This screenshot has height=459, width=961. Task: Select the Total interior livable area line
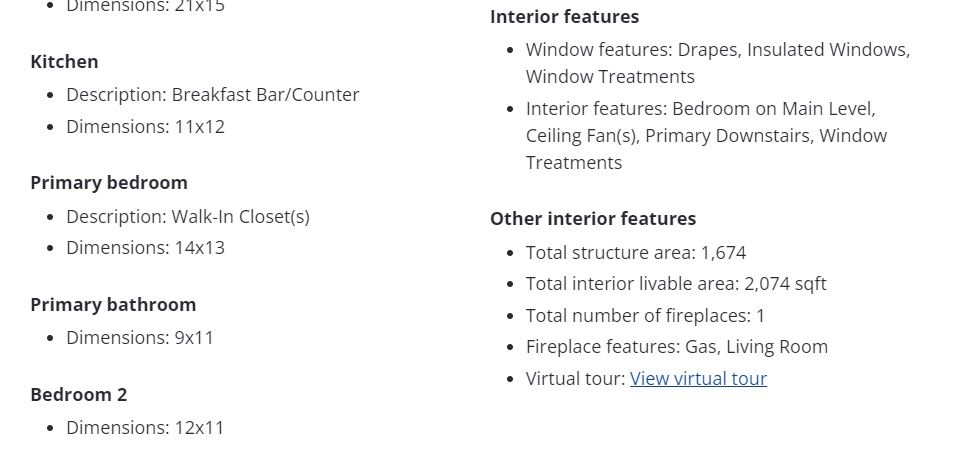point(676,284)
